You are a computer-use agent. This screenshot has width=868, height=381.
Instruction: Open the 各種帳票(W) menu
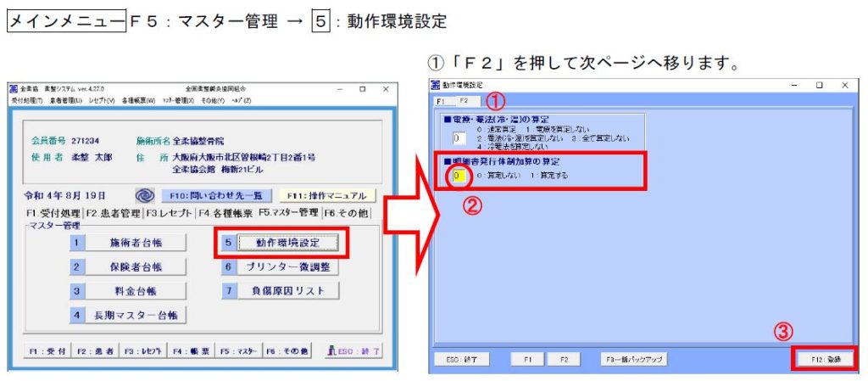click(x=138, y=100)
